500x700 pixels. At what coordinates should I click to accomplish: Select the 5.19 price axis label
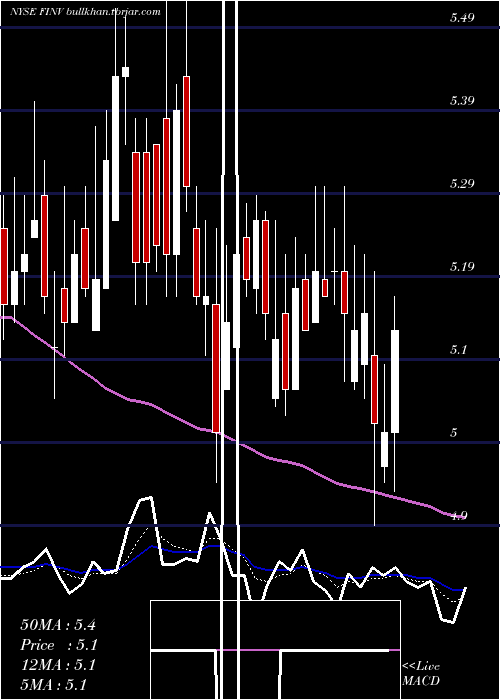(462, 267)
